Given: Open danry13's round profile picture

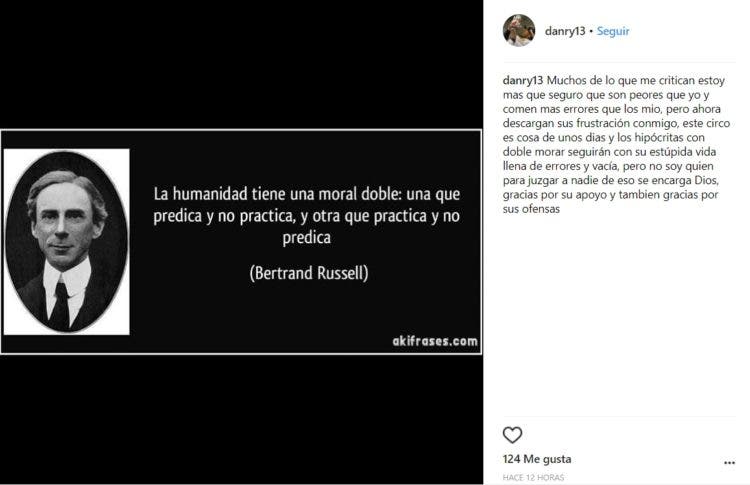Looking at the screenshot, I should tap(519, 31).
